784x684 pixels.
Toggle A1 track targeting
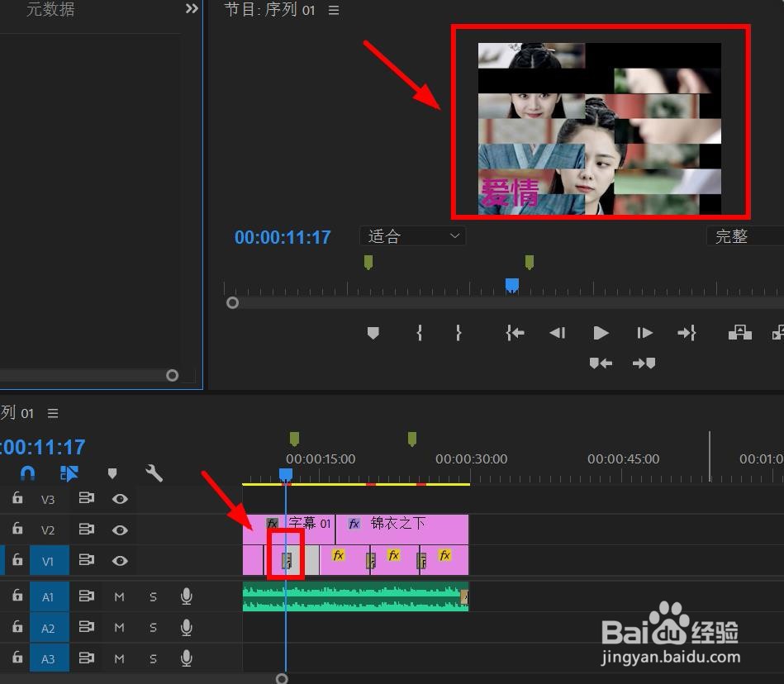[50, 597]
